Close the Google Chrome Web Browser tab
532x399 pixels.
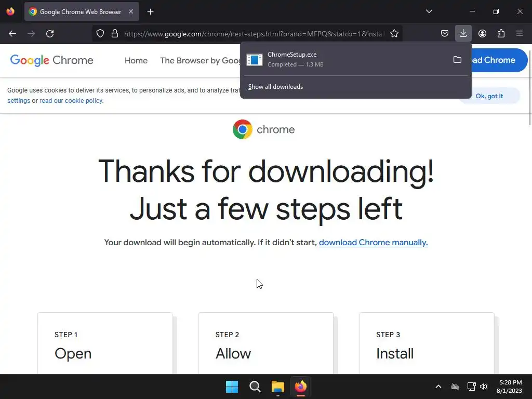[x=131, y=11]
